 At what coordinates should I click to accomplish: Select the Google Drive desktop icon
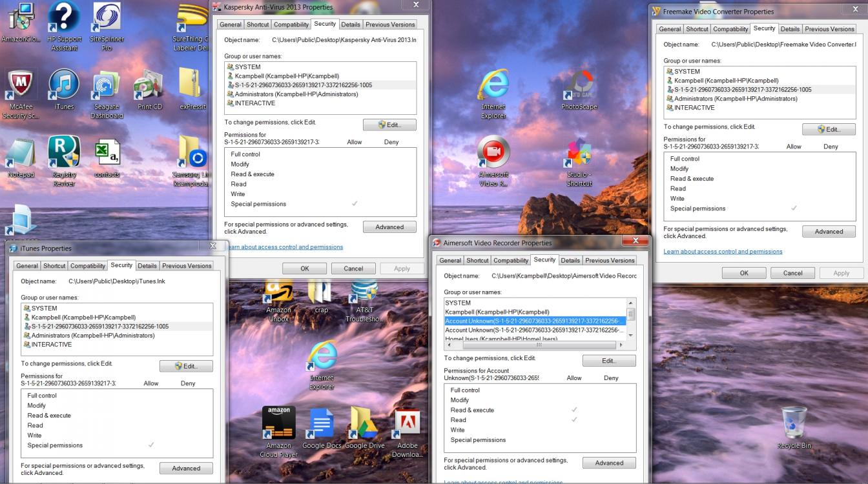(364, 429)
